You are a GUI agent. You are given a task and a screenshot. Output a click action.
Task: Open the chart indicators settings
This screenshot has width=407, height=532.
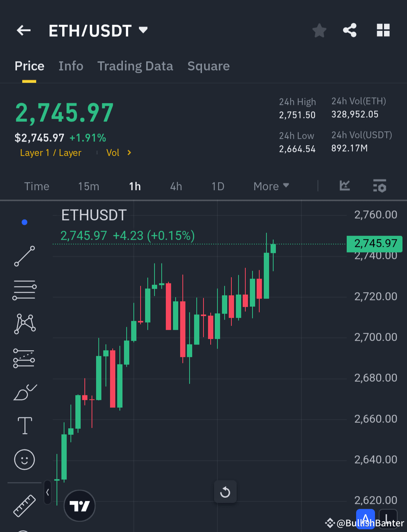pos(379,186)
